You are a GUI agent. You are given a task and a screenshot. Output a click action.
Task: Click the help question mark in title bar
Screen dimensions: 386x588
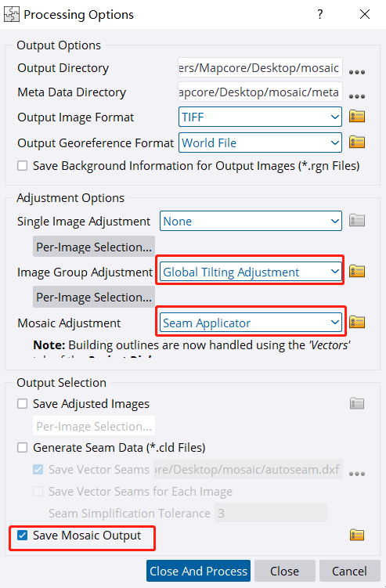point(320,14)
